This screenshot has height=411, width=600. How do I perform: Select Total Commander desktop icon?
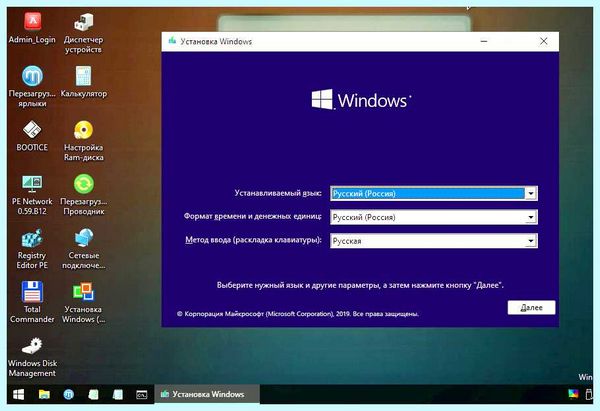(x=32, y=303)
